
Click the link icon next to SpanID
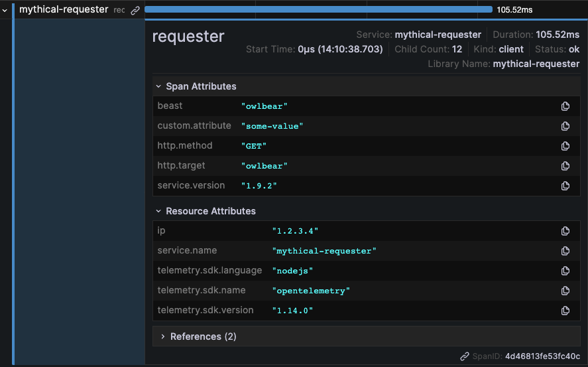tap(465, 356)
